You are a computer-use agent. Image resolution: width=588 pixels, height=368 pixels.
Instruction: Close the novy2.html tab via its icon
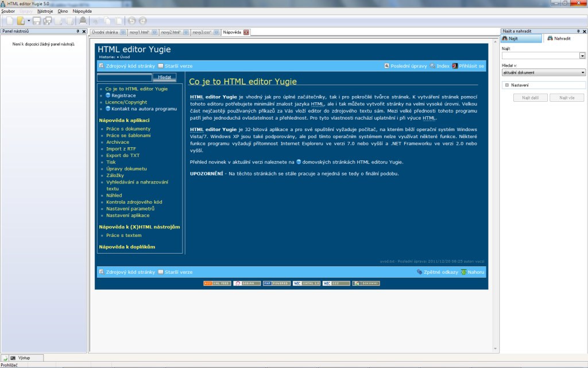[x=185, y=32]
